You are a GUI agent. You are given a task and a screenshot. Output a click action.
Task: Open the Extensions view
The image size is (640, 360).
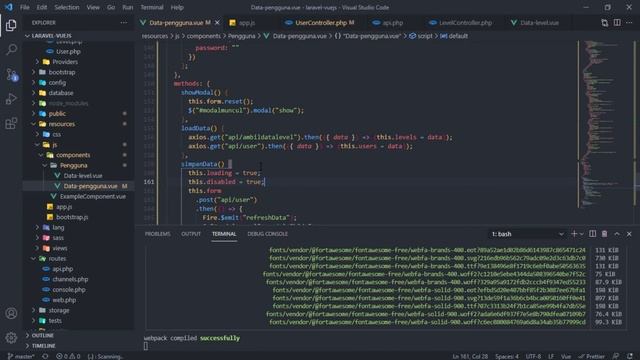tap(11, 123)
